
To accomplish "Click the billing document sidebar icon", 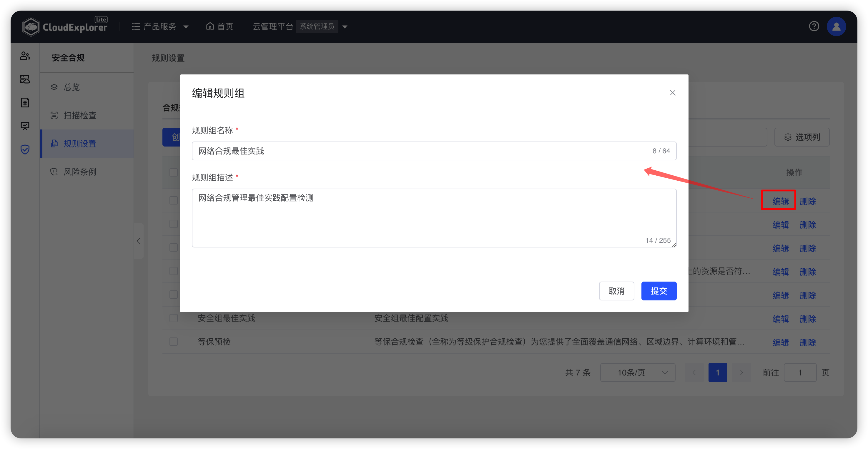I will pyautogui.click(x=25, y=102).
